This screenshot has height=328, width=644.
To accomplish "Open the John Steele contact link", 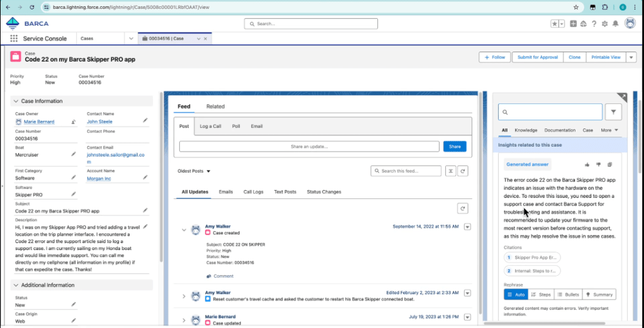I will pyautogui.click(x=99, y=122).
